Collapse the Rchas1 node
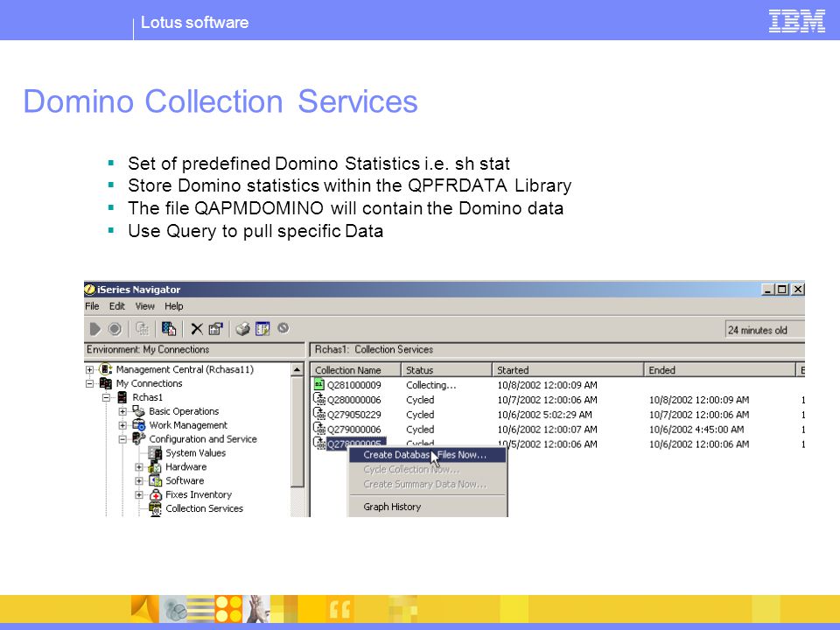Viewport: 840px width, 630px height. point(106,397)
